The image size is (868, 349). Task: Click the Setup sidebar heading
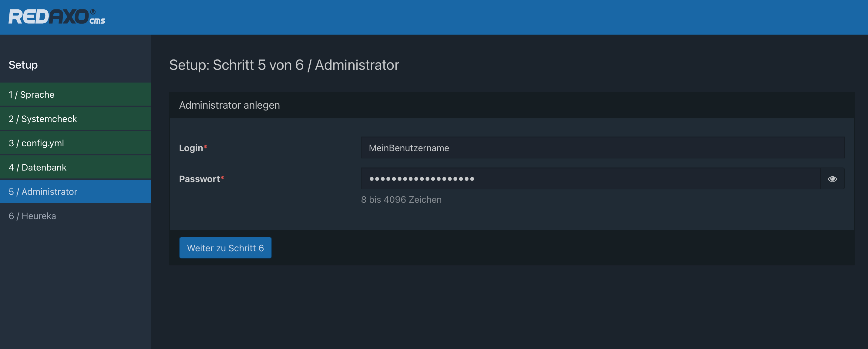[x=23, y=65]
